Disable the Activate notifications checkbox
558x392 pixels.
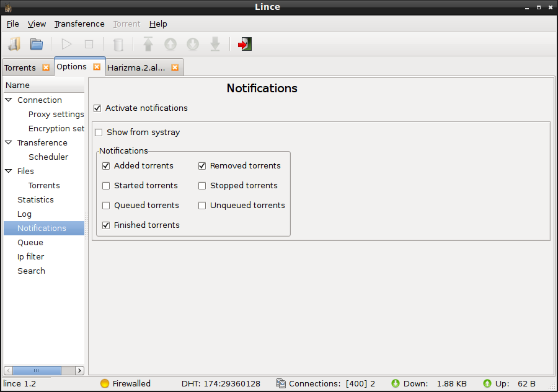97,108
